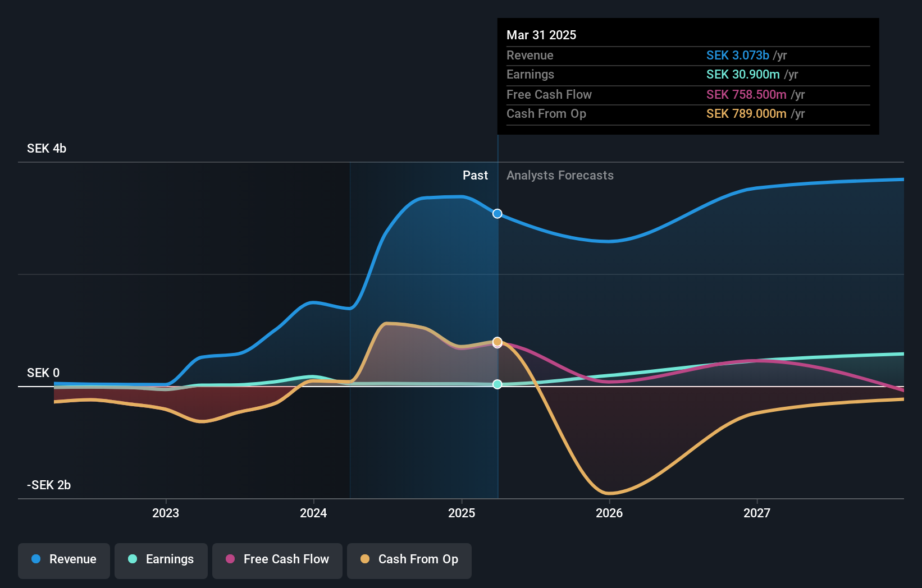Click the blue Revenue data point marker

pos(497,214)
